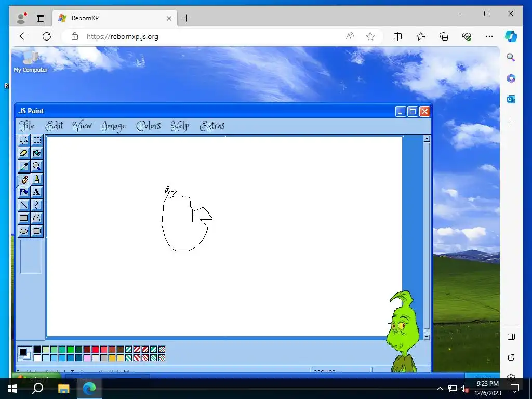This screenshot has height=399, width=532.
Task: Open the View menu in JS Paint
Action: [x=83, y=126]
